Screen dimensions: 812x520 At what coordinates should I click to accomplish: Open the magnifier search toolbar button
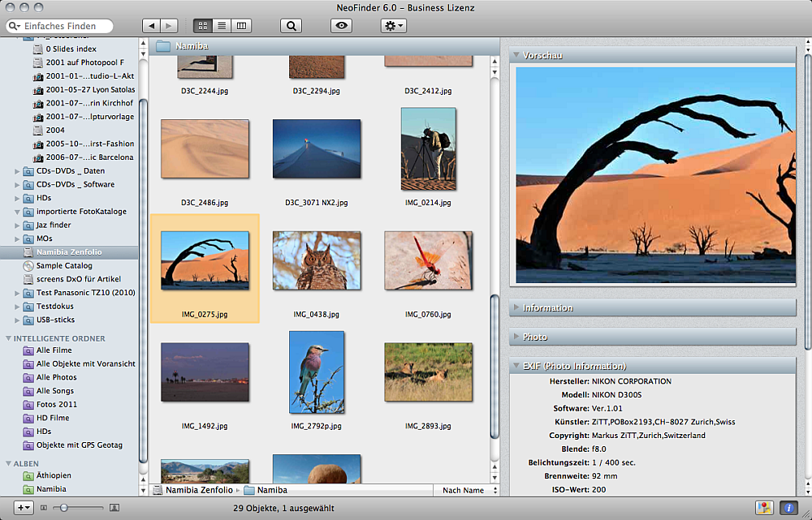290,26
